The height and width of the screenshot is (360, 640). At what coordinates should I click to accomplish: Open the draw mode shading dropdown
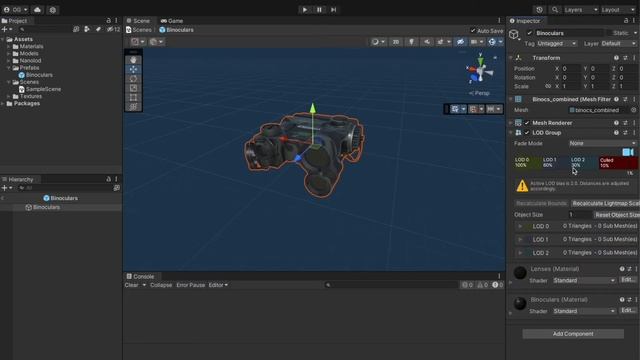pos(378,42)
